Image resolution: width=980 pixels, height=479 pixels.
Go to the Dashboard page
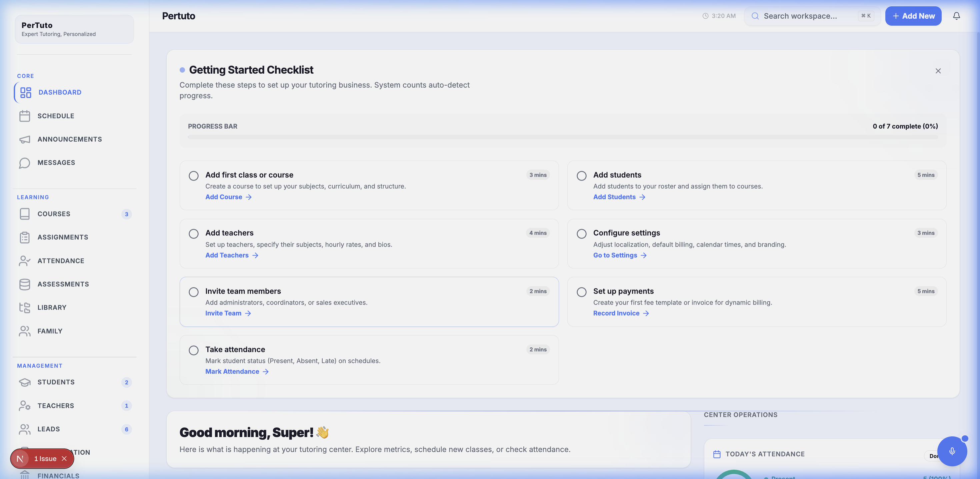click(74, 92)
